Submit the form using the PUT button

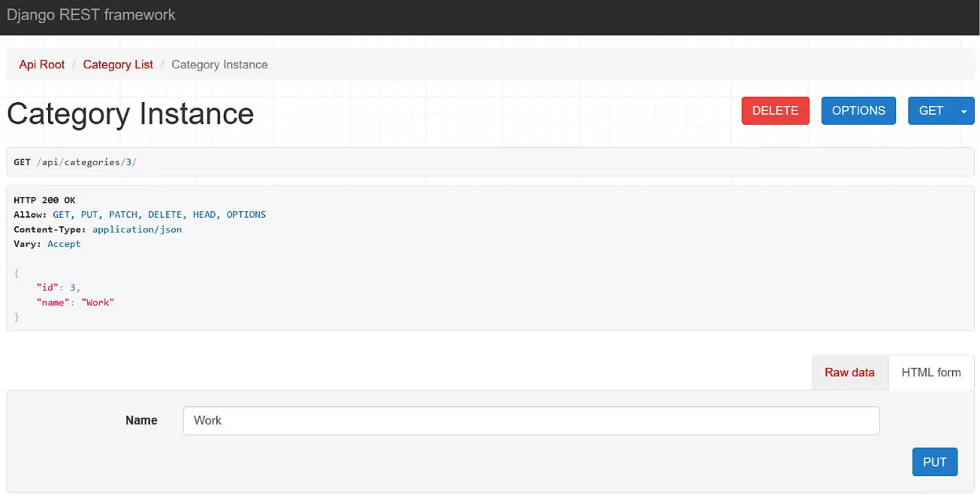935,462
